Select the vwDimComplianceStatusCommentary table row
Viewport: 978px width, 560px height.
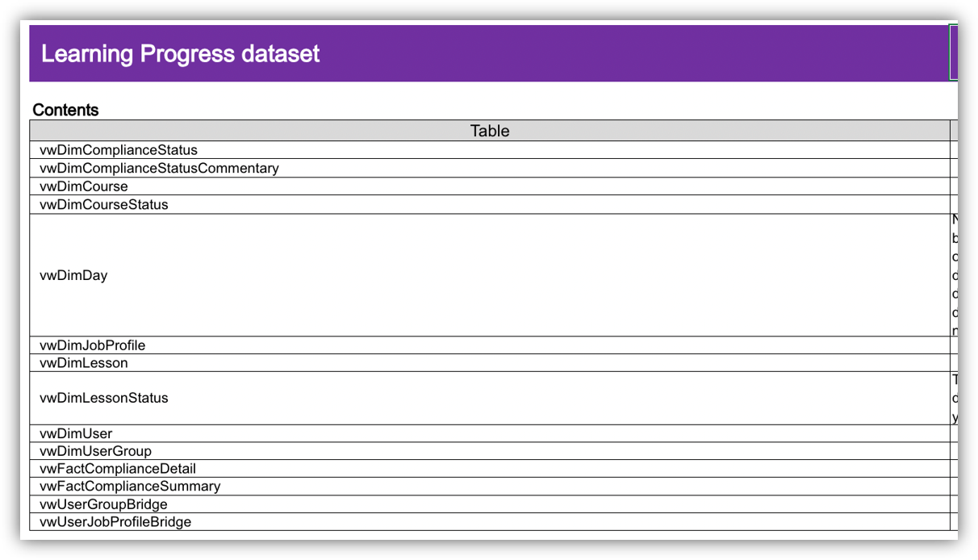159,168
